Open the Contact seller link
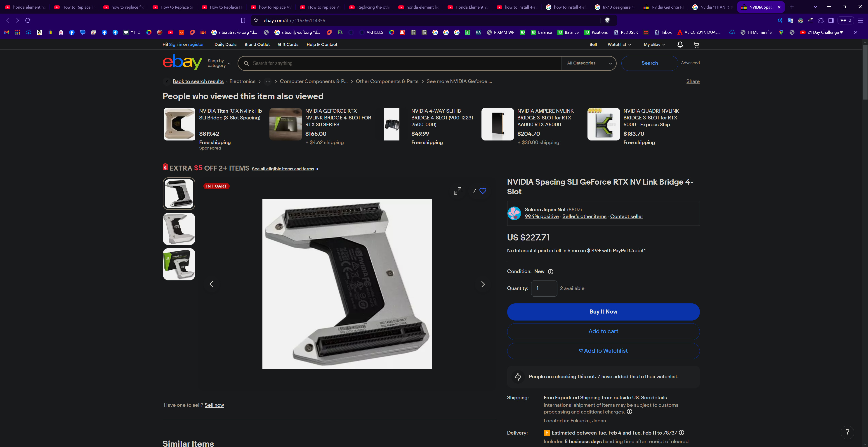Viewport: 868px width, 447px height. point(626,216)
